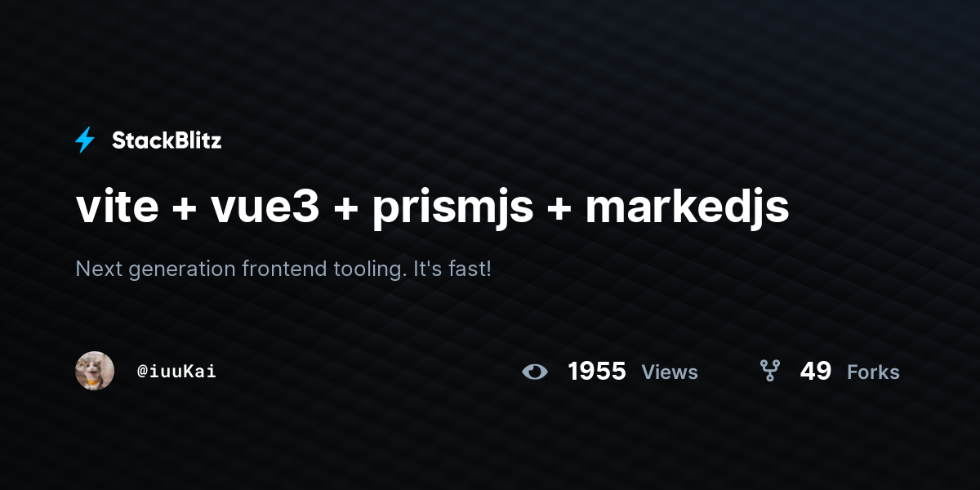
Task: Select the StackBlitz wordmark text
Action: coord(167,140)
